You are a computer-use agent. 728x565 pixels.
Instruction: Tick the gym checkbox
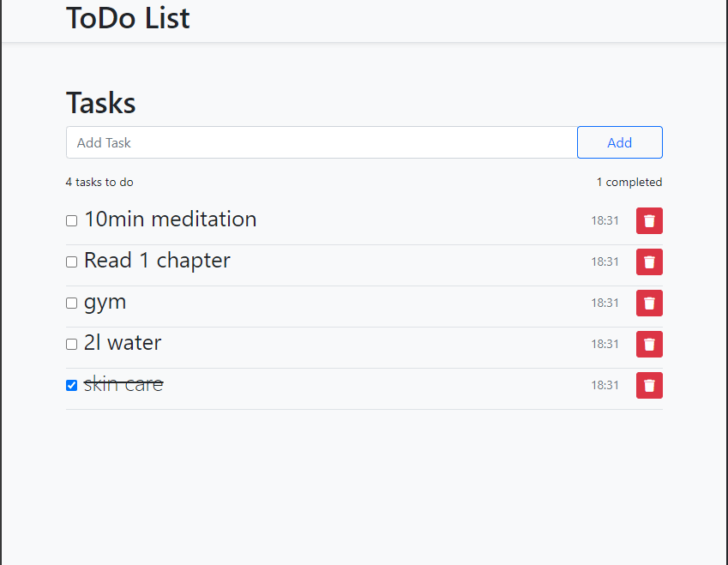click(72, 304)
